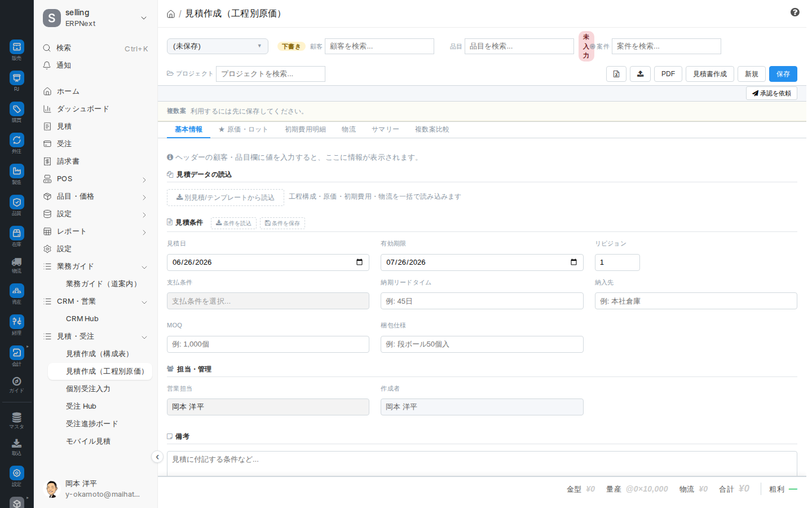Switch to the 原価・ロット tab
The image size is (812, 508).
coord(243,129)
